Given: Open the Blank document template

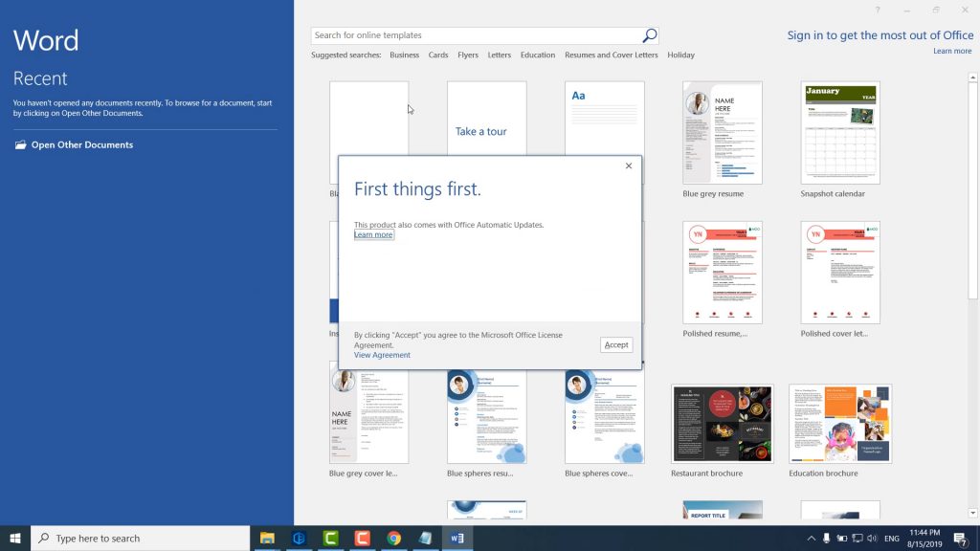Looking at the screenshot, I should [368, 119].
